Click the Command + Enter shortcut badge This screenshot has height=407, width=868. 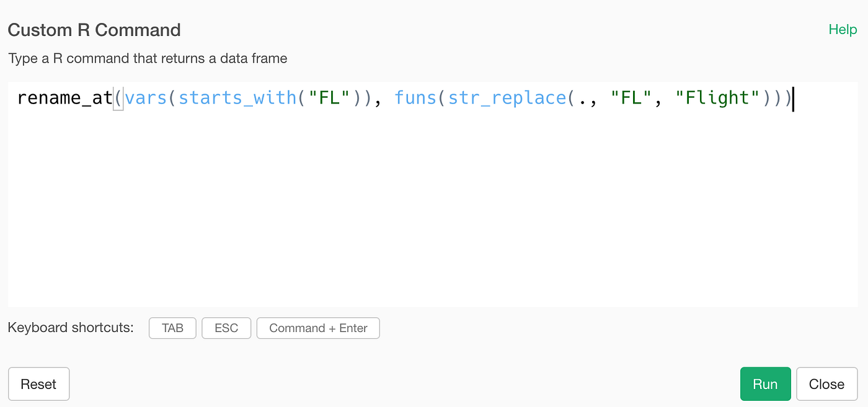coord(318,328)
